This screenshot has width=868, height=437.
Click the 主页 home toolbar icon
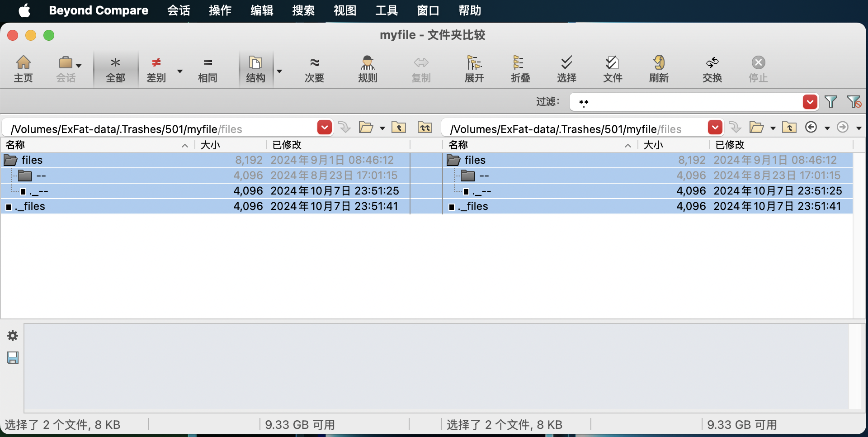[23, 69]
